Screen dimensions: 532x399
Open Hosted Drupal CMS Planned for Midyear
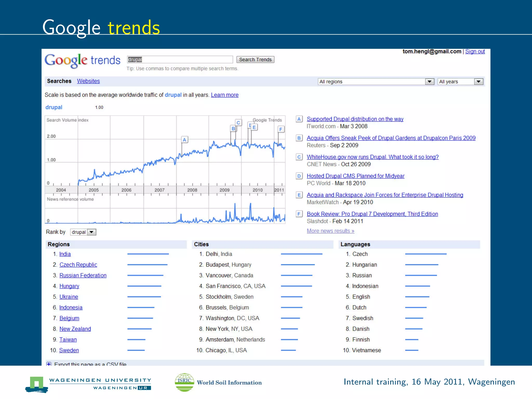coord(356,176)
